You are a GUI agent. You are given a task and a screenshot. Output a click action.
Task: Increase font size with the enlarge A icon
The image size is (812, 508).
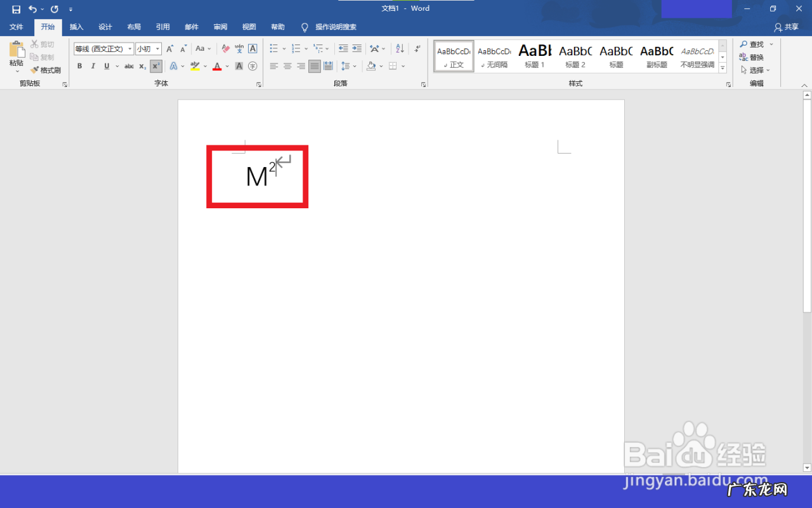[x=169, y=49]
